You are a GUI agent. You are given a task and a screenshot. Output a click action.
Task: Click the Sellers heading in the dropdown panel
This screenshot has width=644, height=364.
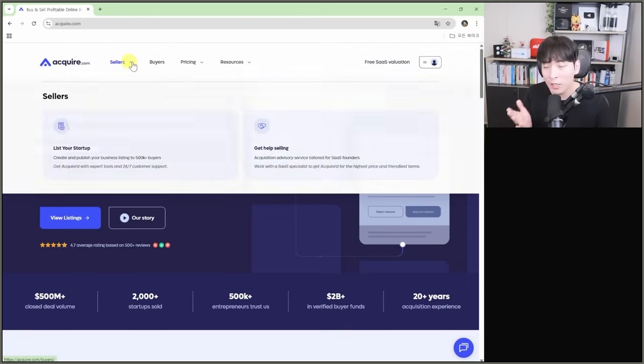tap(55, 96)
